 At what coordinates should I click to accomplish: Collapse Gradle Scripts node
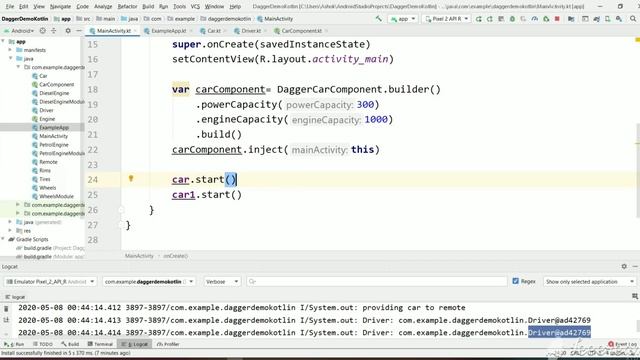coord(3,239)
